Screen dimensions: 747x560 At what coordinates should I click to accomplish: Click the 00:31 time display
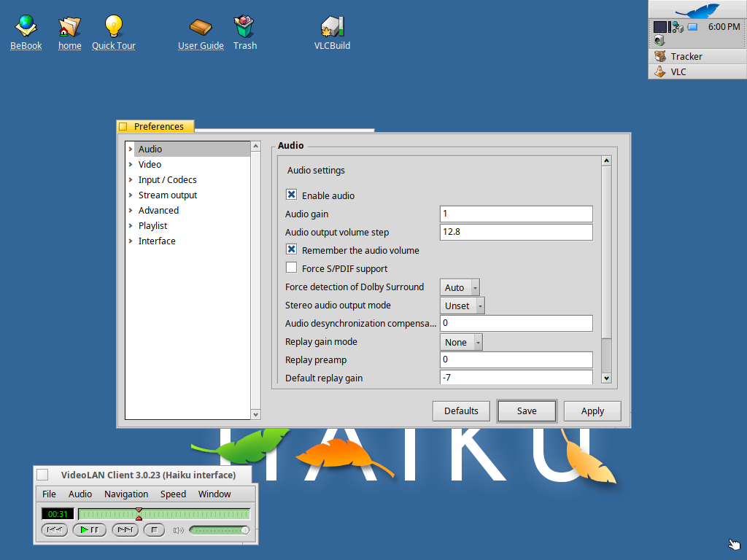pos(58,514)
